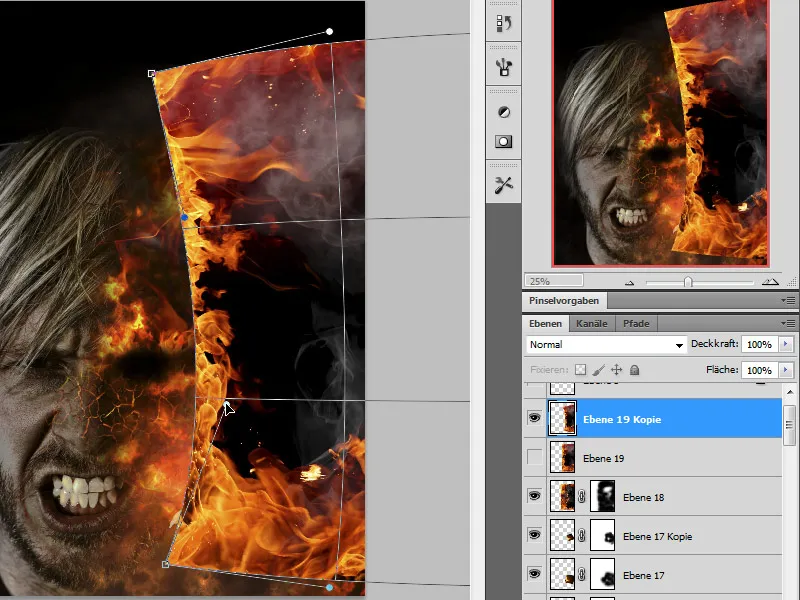Click the 25% navigator zoom field
The image size is (800, 600).
pos(554,281)
